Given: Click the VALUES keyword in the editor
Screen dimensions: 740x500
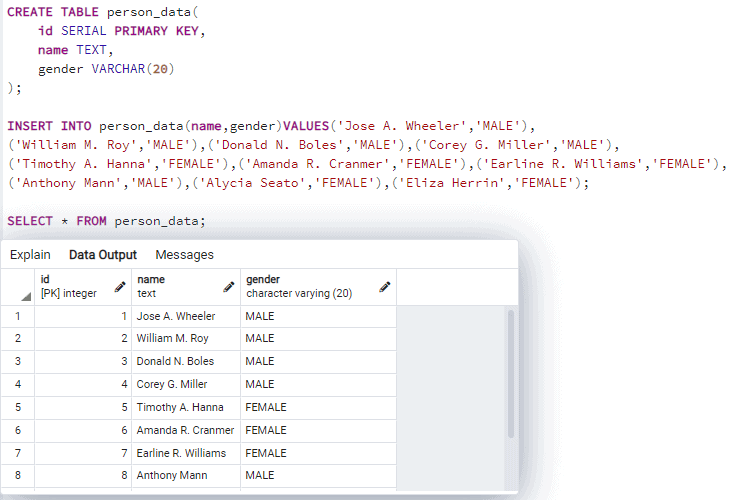Looking at the screenshot, I should click(x=306, y=126).
